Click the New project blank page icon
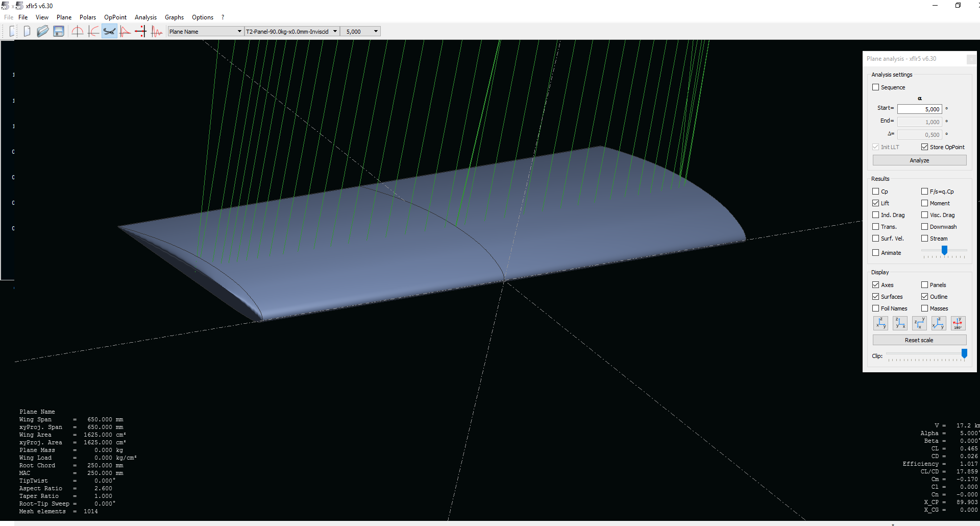The width and height of the screenshot is (980, 526). coord(27,32)
